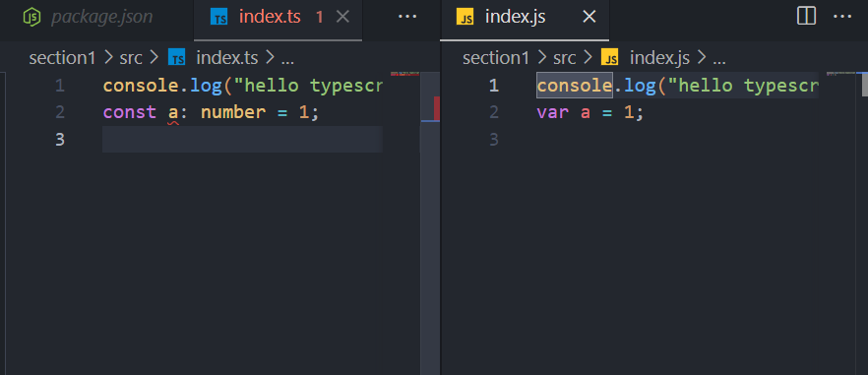Click the index.ts minimap thumbnail
This screenshot has height=375, width=868.
pos(404,74)
